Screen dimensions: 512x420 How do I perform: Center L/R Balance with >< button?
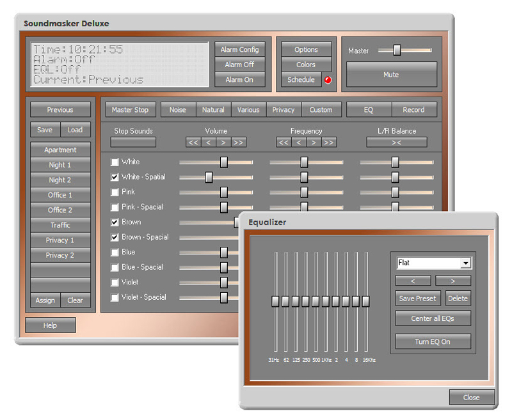click(x=397, y=143)
